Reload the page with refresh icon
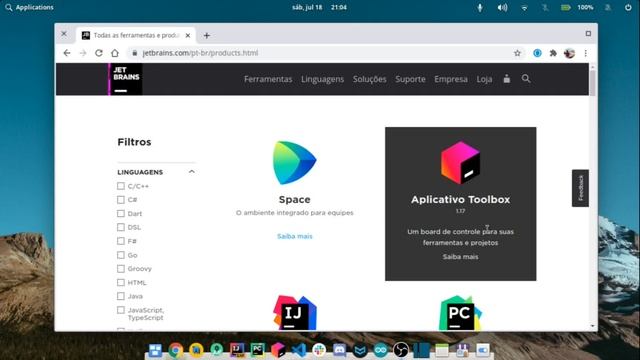Viewport: 640px width, 360px height. click(99, 53)
